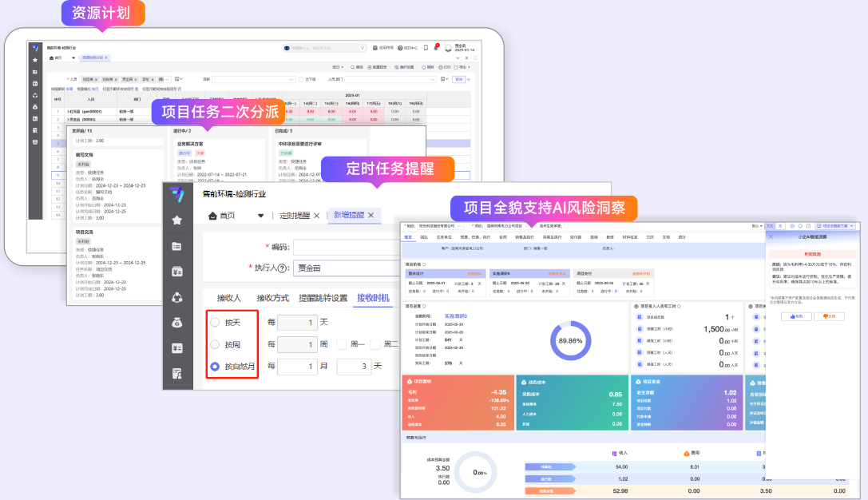Click the 编码 input field
The image size is (868, 500).
pos(343,247)
